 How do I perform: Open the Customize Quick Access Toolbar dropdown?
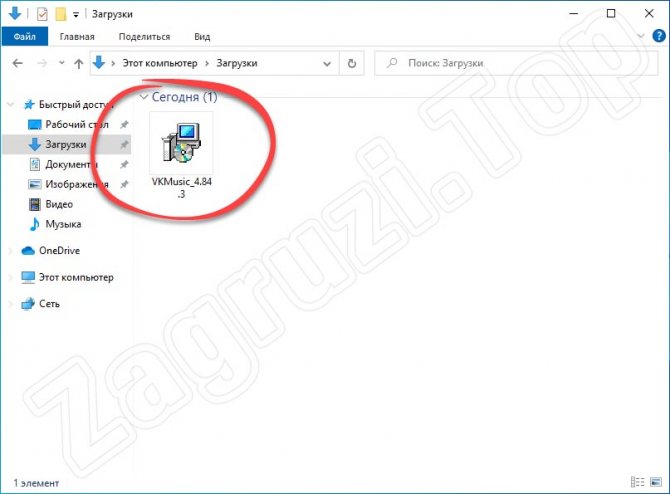76,15
